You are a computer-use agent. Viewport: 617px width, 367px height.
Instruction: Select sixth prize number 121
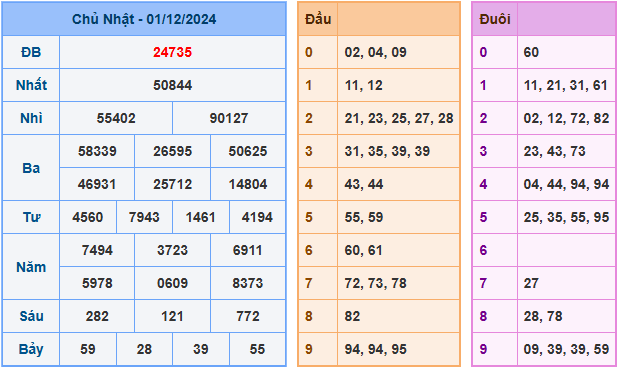172,317
